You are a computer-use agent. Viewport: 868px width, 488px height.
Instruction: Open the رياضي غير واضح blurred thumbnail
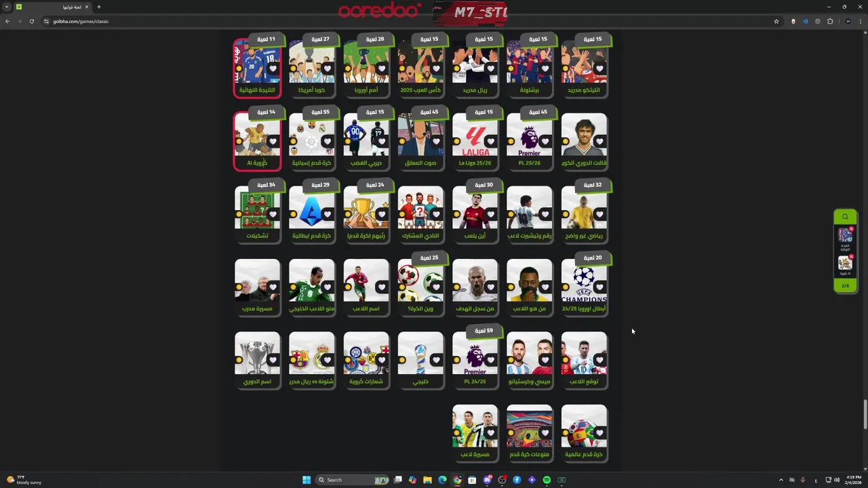tap(584, 208)
